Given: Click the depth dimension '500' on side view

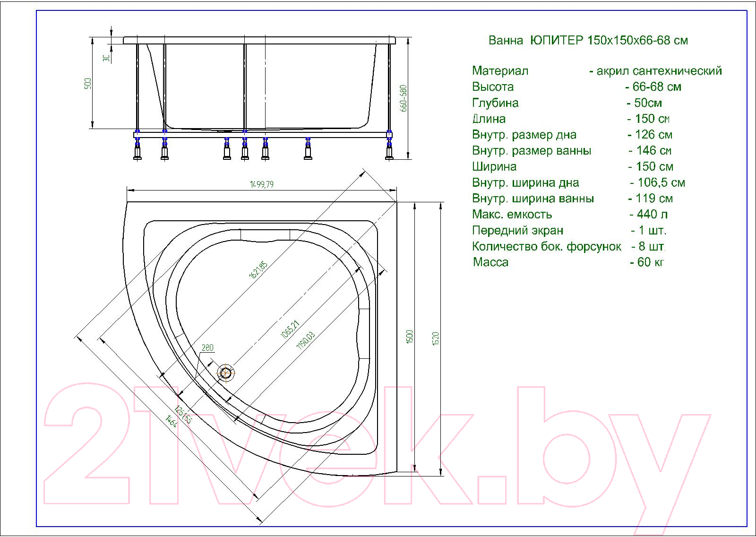Looking at the screenshot, I should coord(88,84).
